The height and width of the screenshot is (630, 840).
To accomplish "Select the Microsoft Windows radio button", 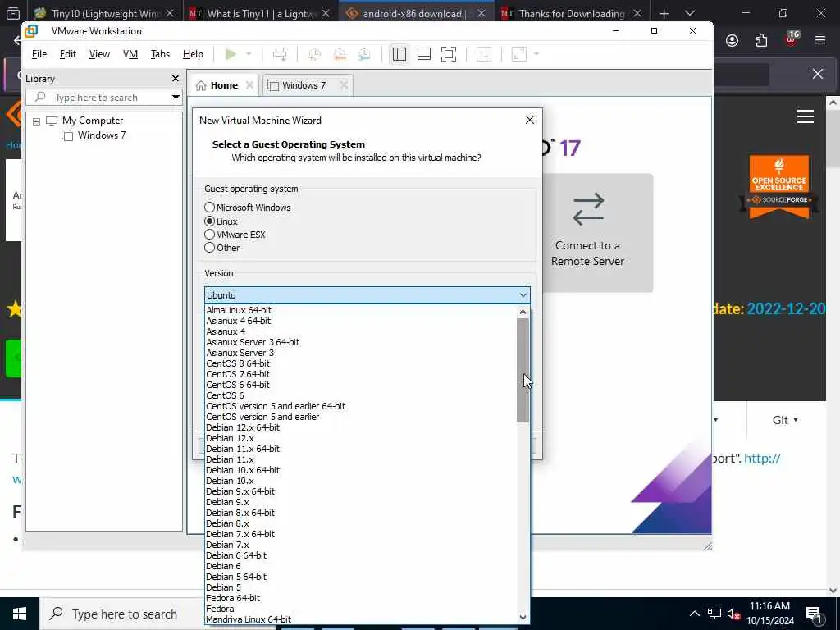I will (209, 208).
